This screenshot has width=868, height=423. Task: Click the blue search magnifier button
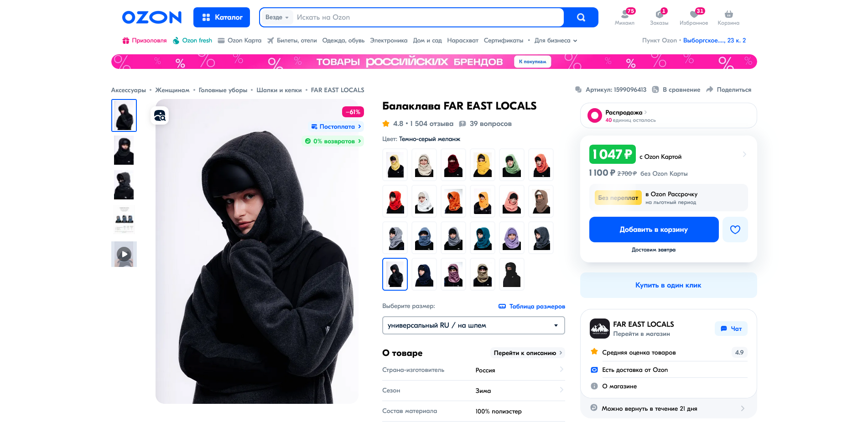[x=581, y=17]
